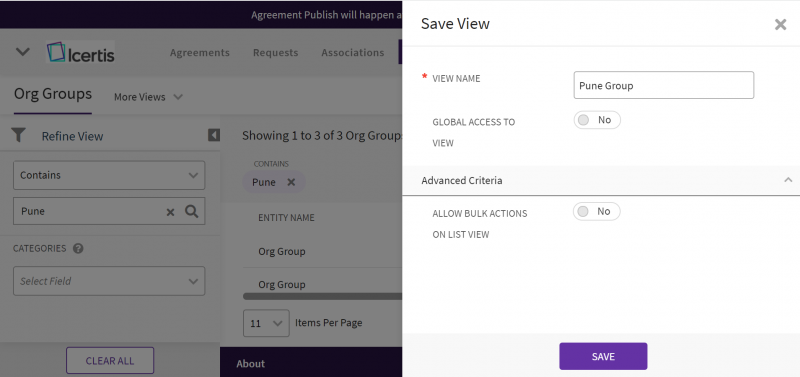Click the CLEAR ALL button

(110, 361)
